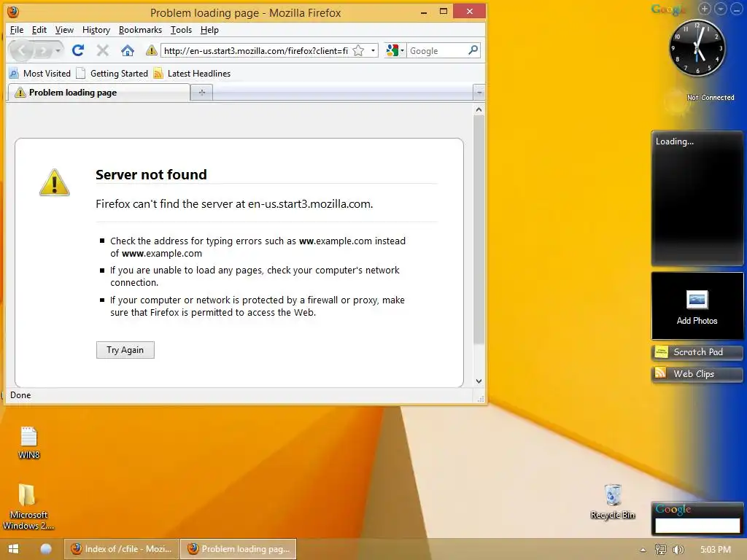Focus the Google search box in Firefox
Screen dimensions: 747x560
point(437,50)
